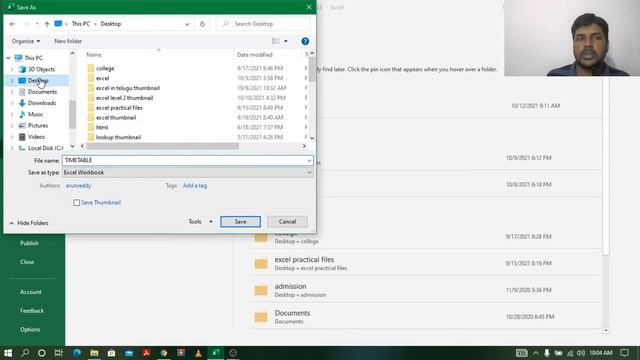Screen dimensions: 640x360
Task: Select Local Disk (C:) in tree
Action: pyautogui.click(x=45, y=148)
